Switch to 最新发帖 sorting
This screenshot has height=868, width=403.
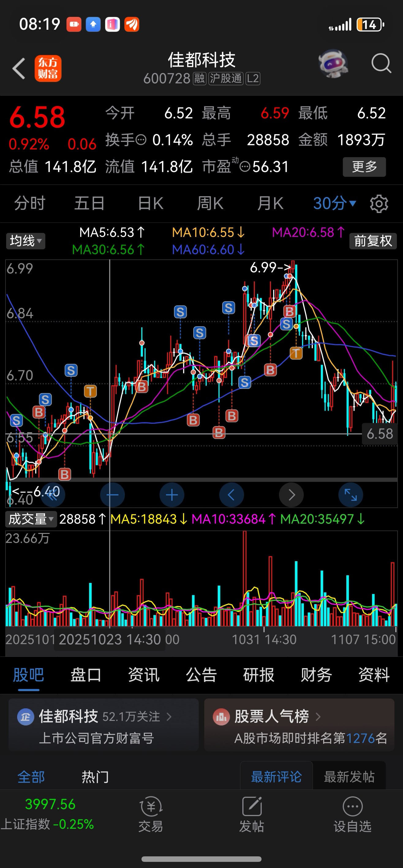pyautogui.click(x=349, y=777)
